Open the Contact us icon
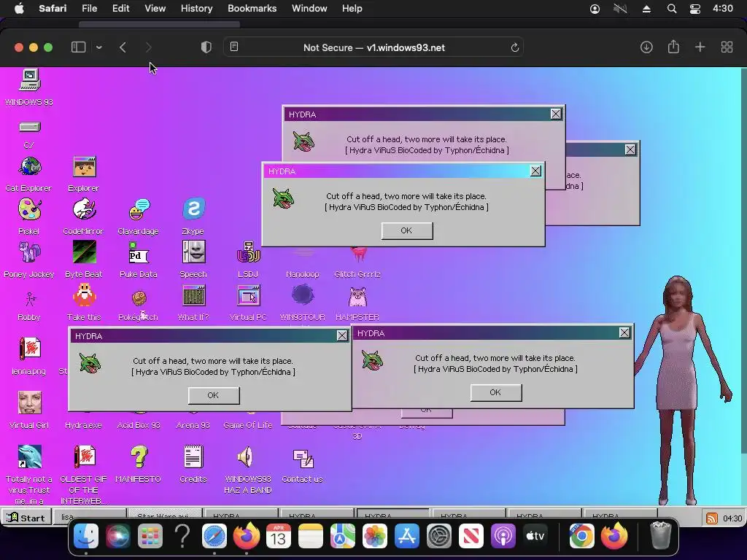The height and width of the screenshot is (560, 747). tap(303, 459)
